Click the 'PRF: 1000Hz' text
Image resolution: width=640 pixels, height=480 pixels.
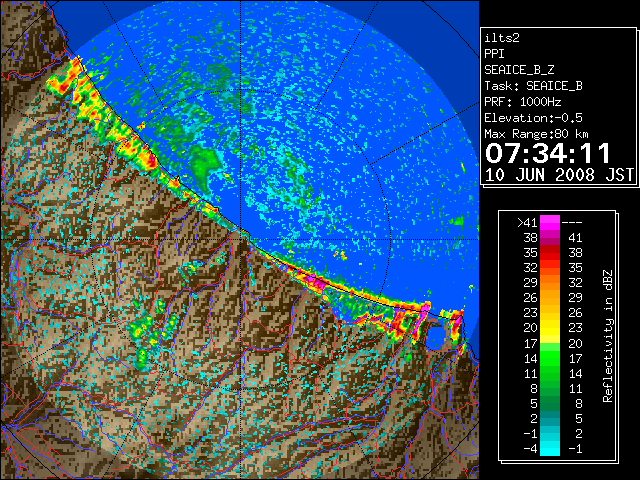click(522, 102)
